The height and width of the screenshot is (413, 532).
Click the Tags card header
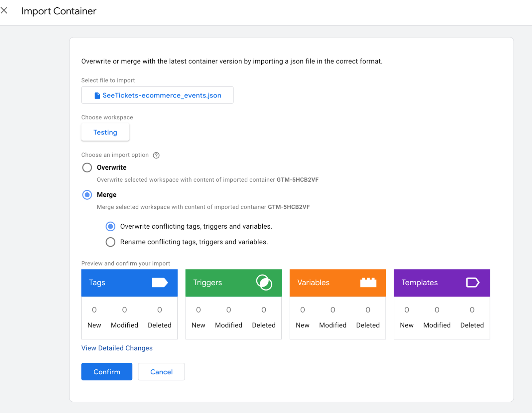pos(129,283)
